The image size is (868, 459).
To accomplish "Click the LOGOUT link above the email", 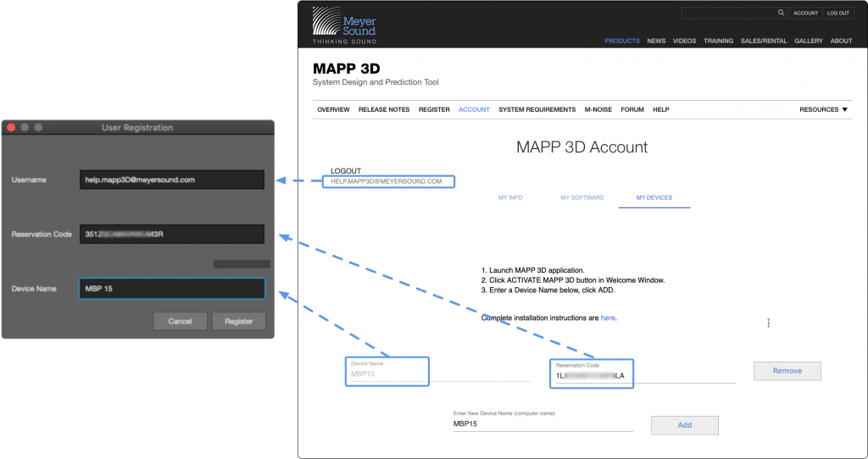I will 346,171.
